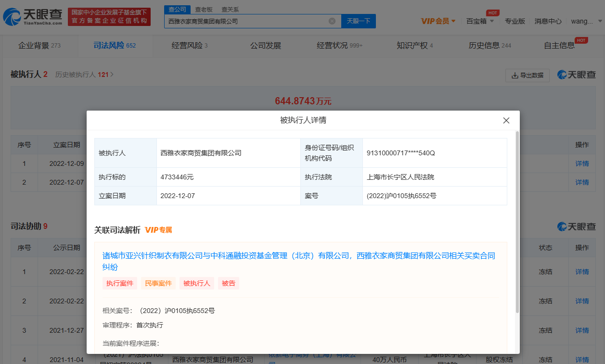Viewport: 605px width, 364px height.
Task: Select the 2022-12-07 filing date in dialog
Action: tap(178, 196)
